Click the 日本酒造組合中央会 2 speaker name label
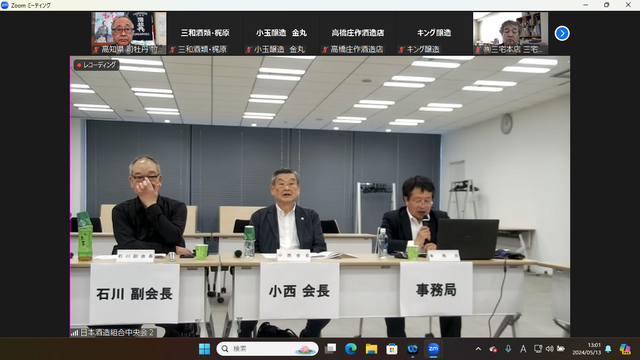 point(117,333)
